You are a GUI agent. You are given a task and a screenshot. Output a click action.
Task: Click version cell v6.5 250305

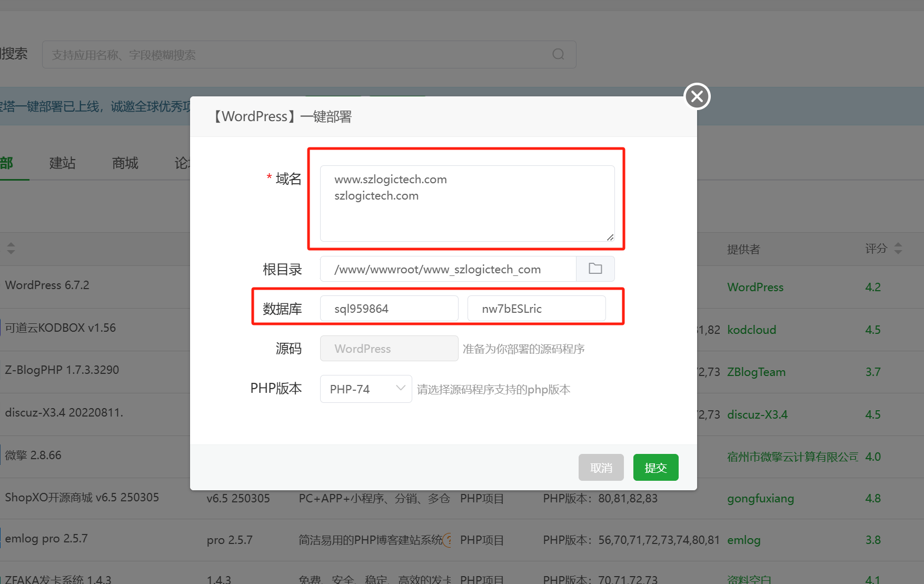[238, 498]
